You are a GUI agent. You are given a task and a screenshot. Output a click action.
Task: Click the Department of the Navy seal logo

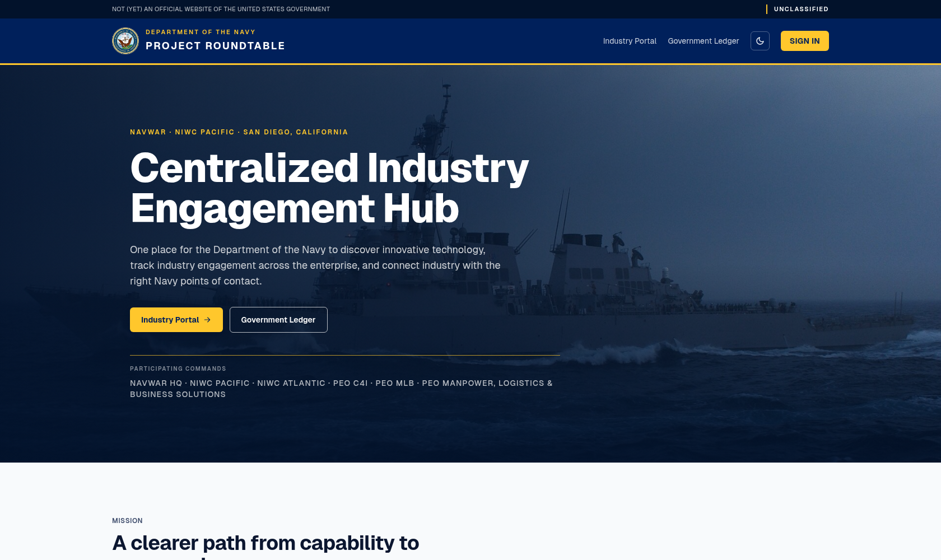[125, 41]
